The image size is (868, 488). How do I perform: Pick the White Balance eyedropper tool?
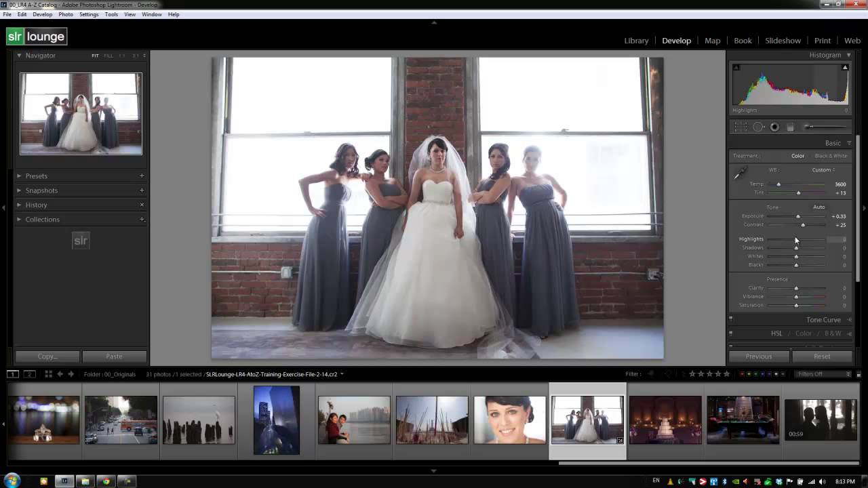[x=740, y=174]
